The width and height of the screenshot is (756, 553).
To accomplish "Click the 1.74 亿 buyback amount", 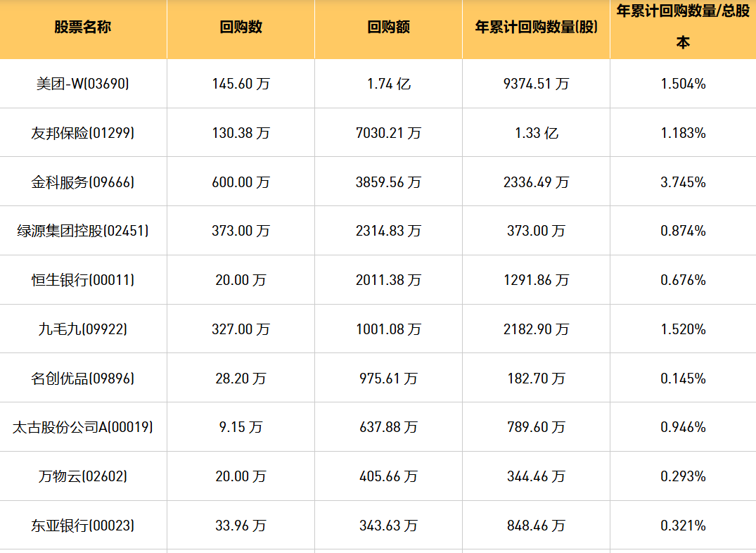I will (x=389, y=84).
